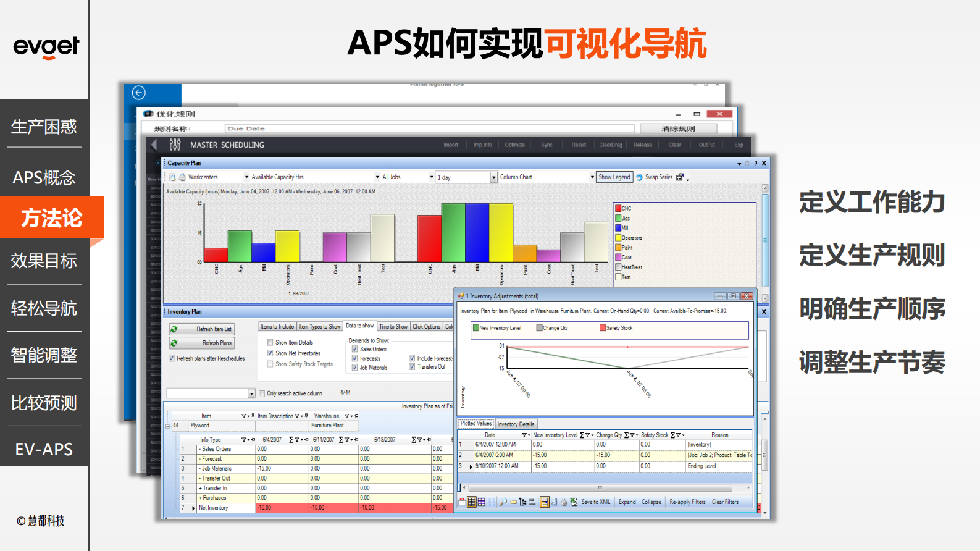Click the red CNC legend swatch
Viewport: 980px width, 551px height.
pos(618,208)
